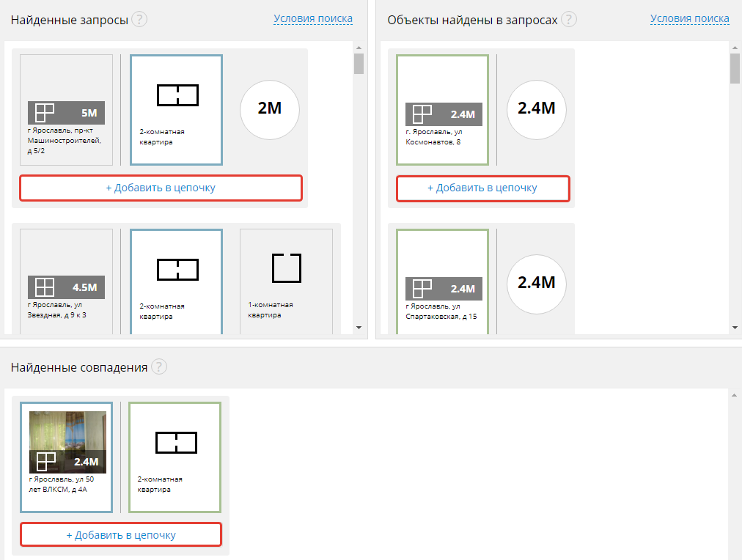Click 2.4M circle beside Космонавтов listing
The image size is (742, 560).
coord(537,109)
